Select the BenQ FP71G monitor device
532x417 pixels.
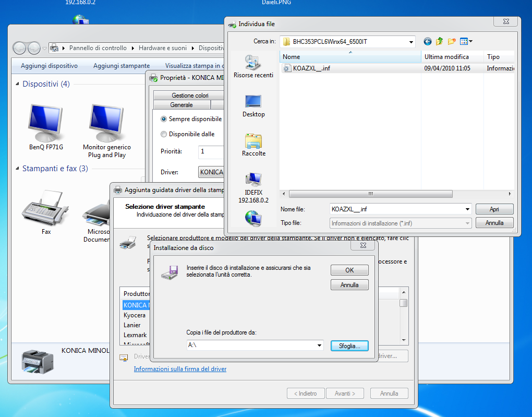[46, 128]
